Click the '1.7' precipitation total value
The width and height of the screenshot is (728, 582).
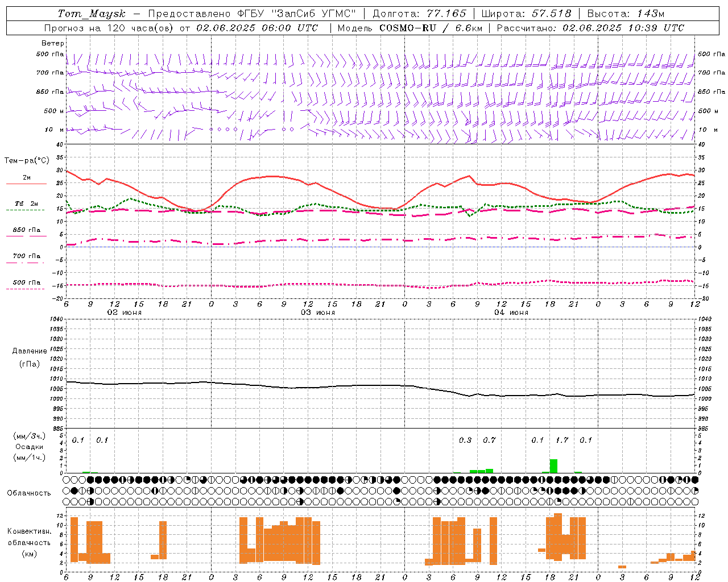tap(562, 440)
